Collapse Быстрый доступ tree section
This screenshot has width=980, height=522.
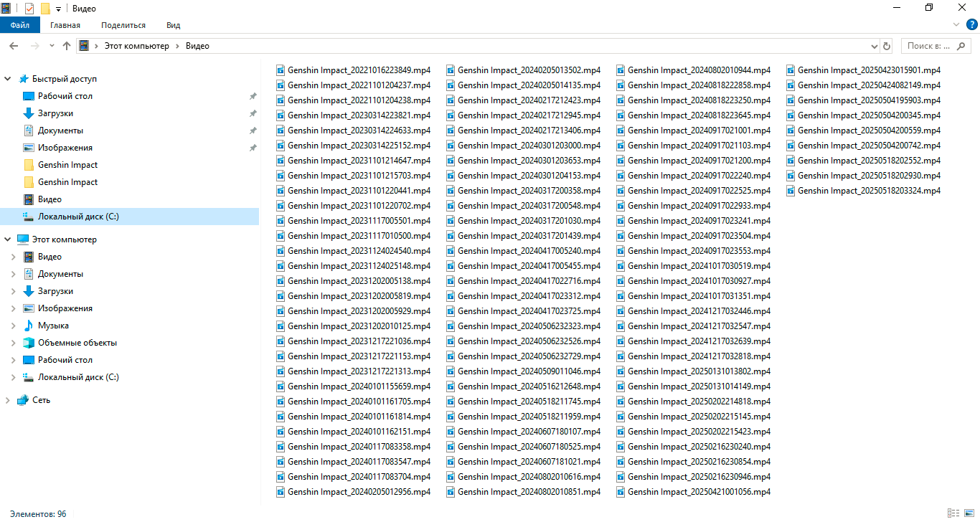(8, 79)
